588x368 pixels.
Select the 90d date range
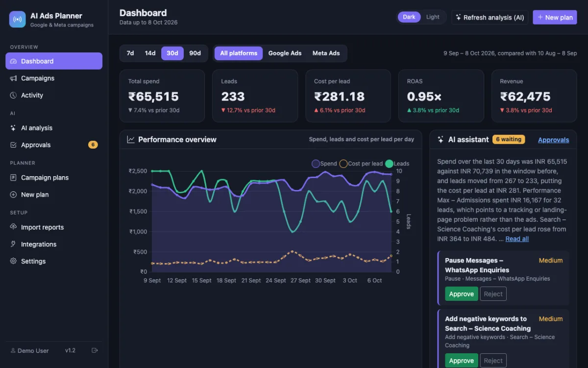pyautogui.click(x=195, y=53)
